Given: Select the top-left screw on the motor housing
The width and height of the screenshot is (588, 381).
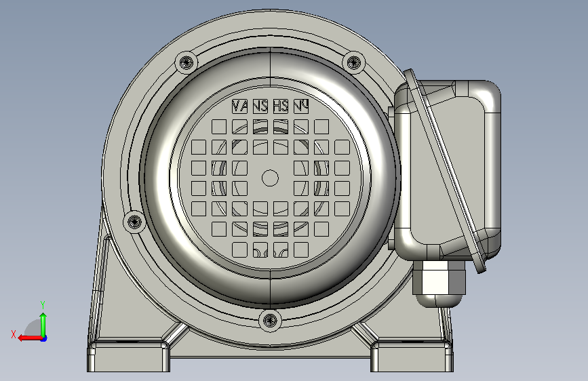Looking at the screenshot, I should (187, 62).
